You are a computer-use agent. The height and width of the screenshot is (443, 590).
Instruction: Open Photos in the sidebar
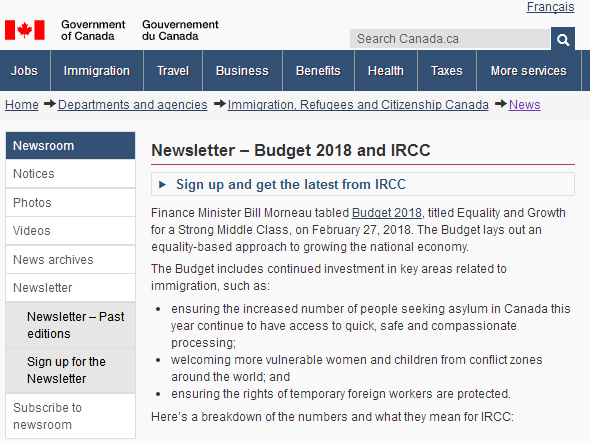(70, 202)
